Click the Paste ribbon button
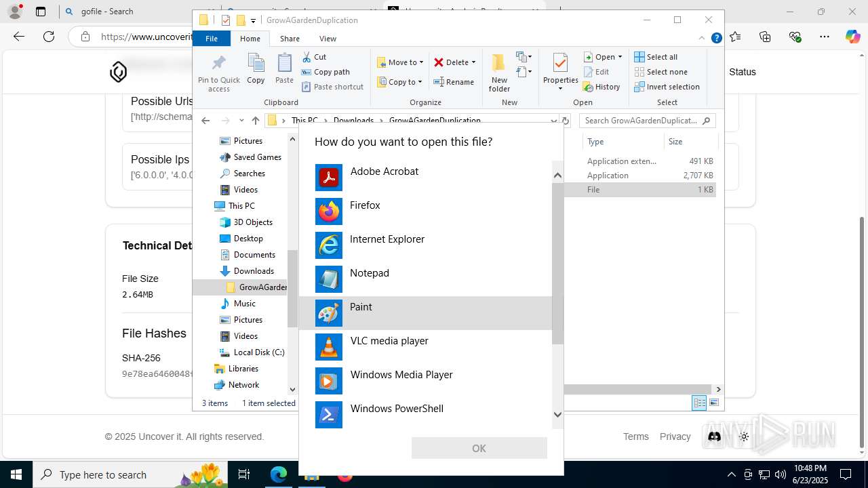Viewport: 868px width, 488px height. click(x=284, y=69)
